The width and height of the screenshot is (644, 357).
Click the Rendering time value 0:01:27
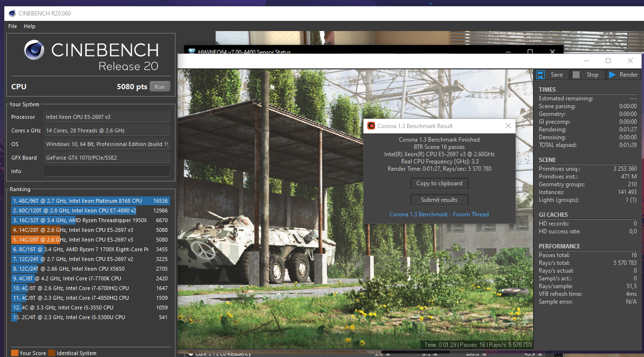pos(628,130)
